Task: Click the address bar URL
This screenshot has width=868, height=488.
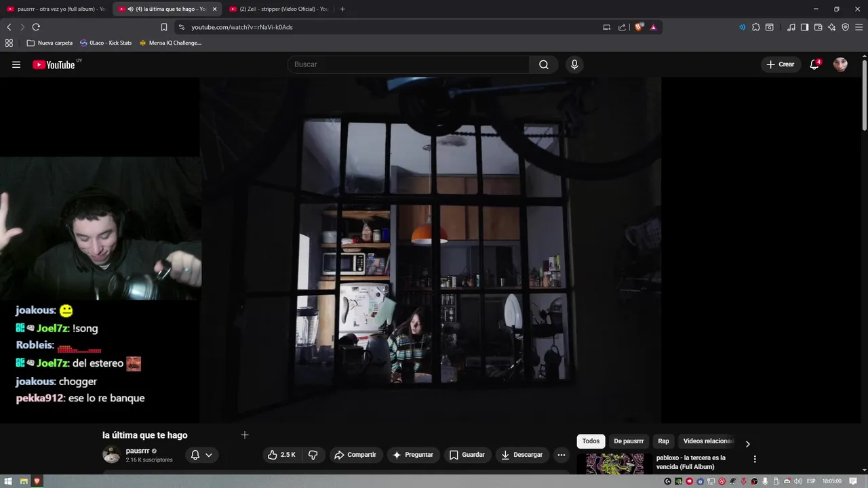Action: 242,27
